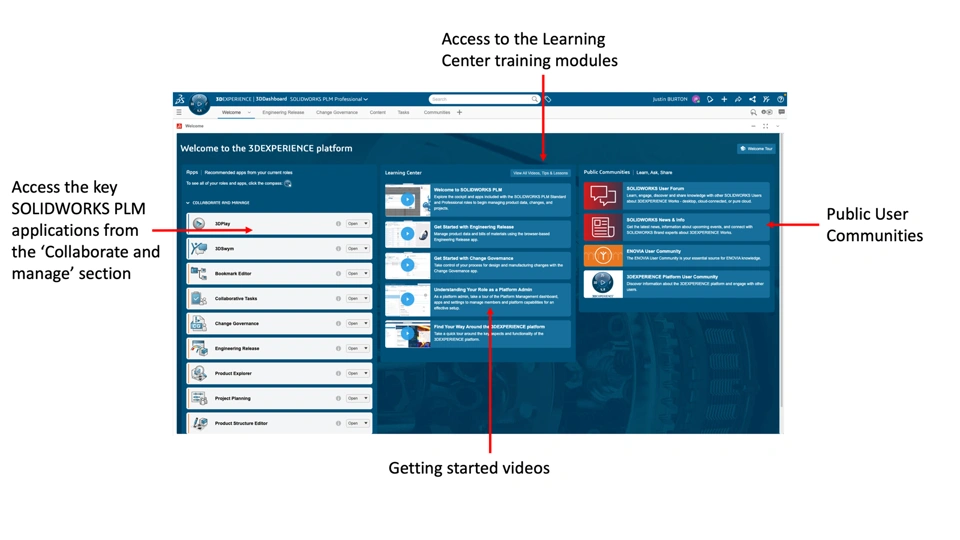Click the 3DS logo in the top bar
The image size is (960, 540).
click(179, 99)
